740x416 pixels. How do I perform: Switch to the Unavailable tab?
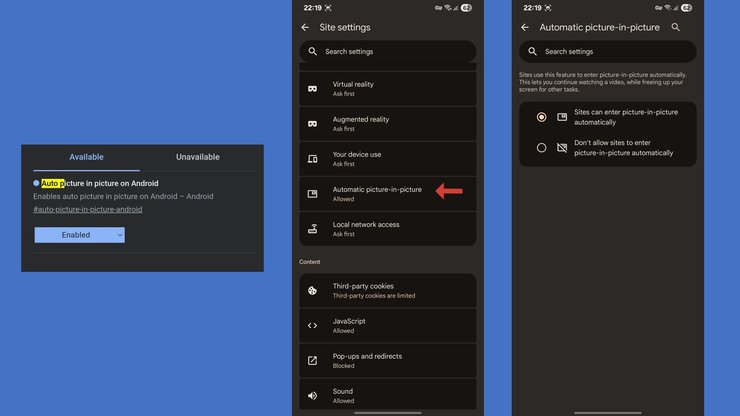tap(198, 157)
